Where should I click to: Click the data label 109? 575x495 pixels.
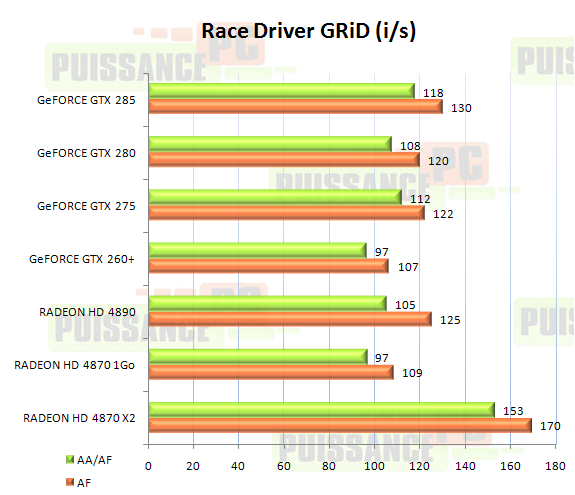pos(412,373)
